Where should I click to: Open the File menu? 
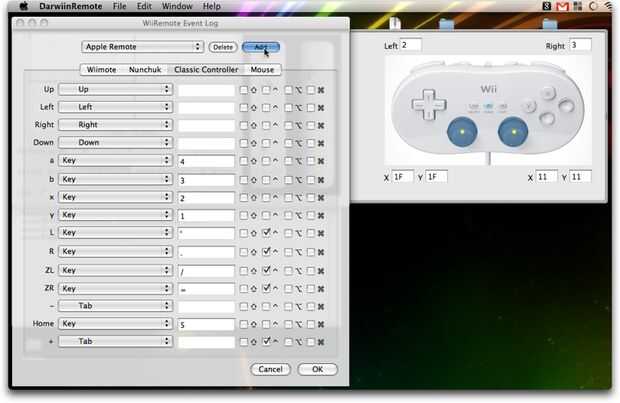click(x=119, y=6)
